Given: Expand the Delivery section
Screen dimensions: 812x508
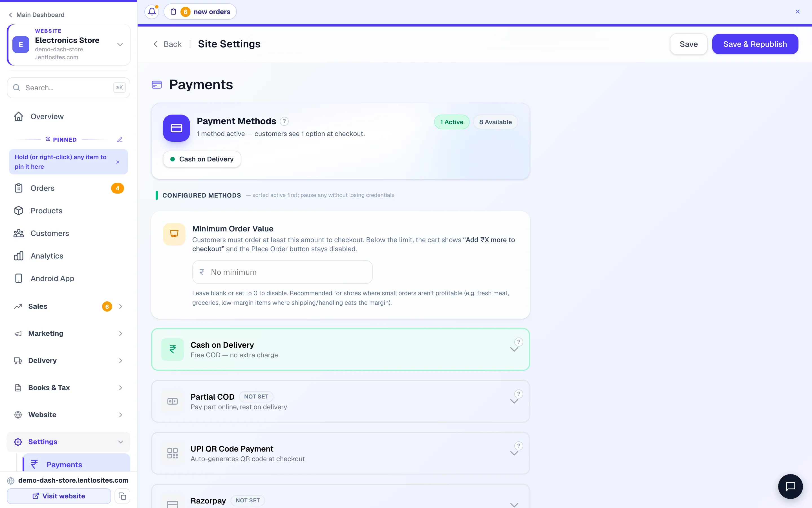Looking at the screenshot, I should pos(69,360).
